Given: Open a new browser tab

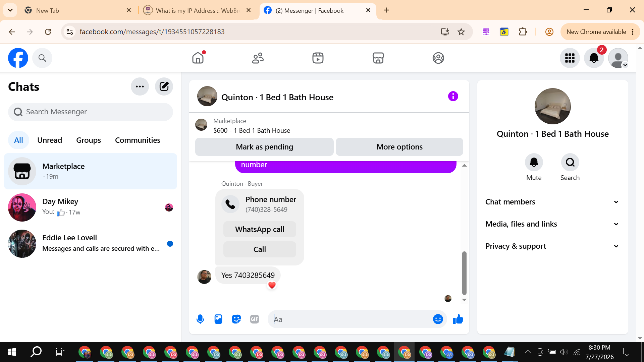Looking at the screenshot, I should pos(386,10).
